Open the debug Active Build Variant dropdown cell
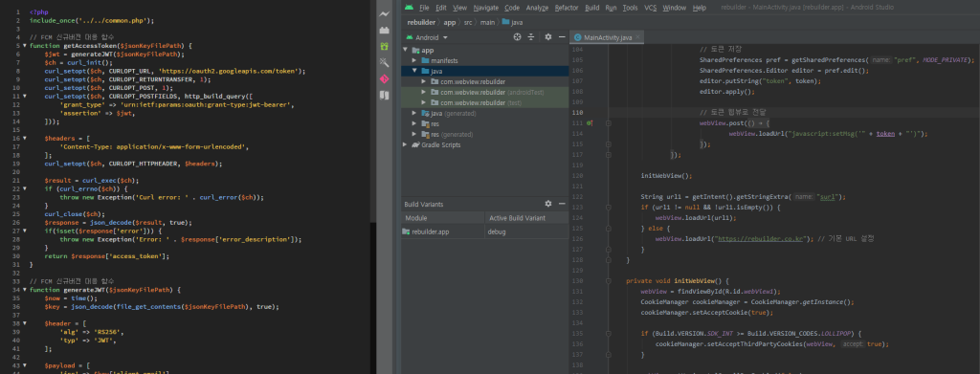The image size is (980, 374). pos(526,231)
